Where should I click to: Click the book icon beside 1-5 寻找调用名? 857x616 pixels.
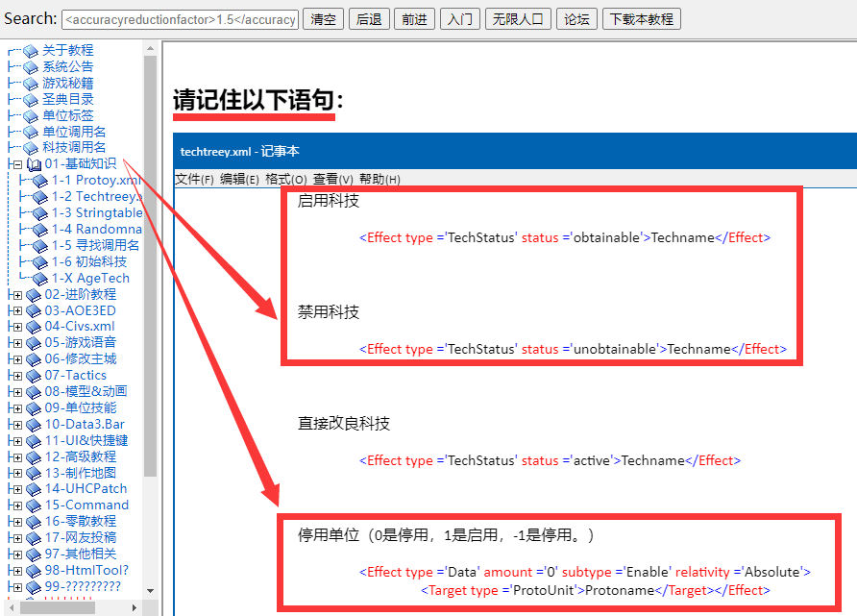(40, 246)
